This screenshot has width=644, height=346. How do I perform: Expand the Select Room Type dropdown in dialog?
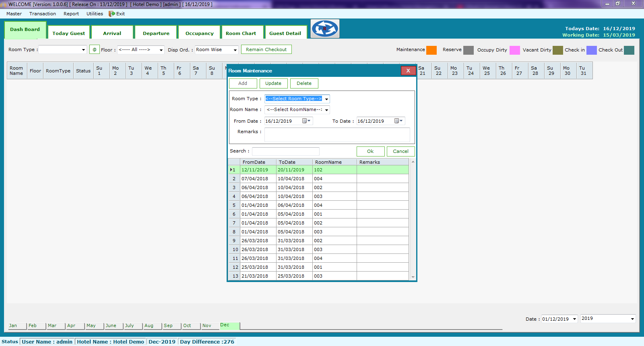click(326, 99)
